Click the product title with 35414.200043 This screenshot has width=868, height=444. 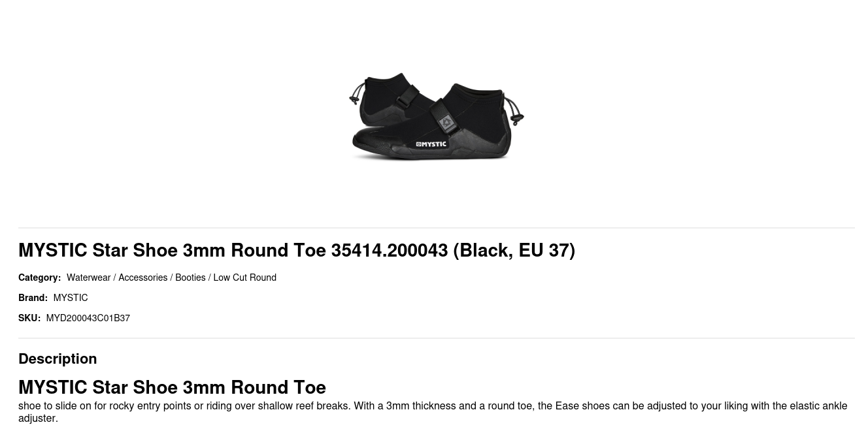[296, 250]
